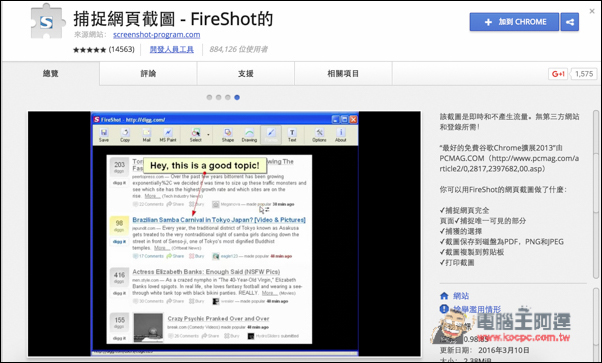Click the G+1 button
602x363 pixels.
coord(558,74)
